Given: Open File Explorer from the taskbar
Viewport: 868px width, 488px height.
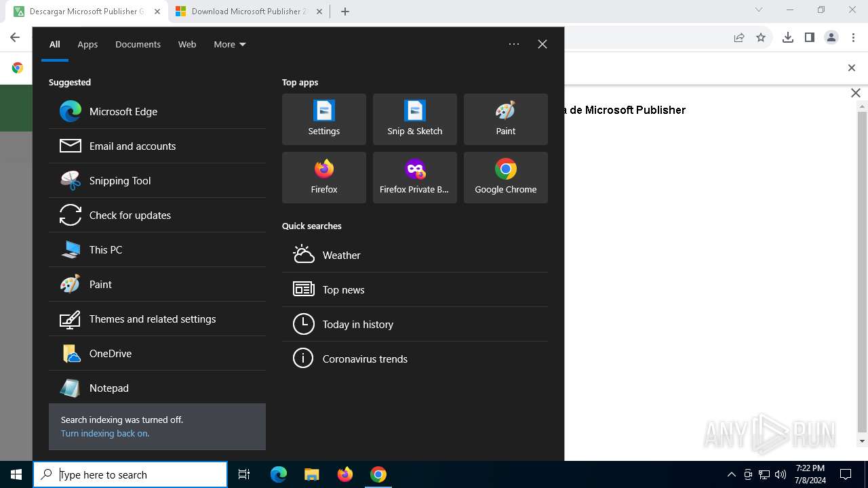Looking at the screenshot, I should pyautogui.click(x=311, y=474).
